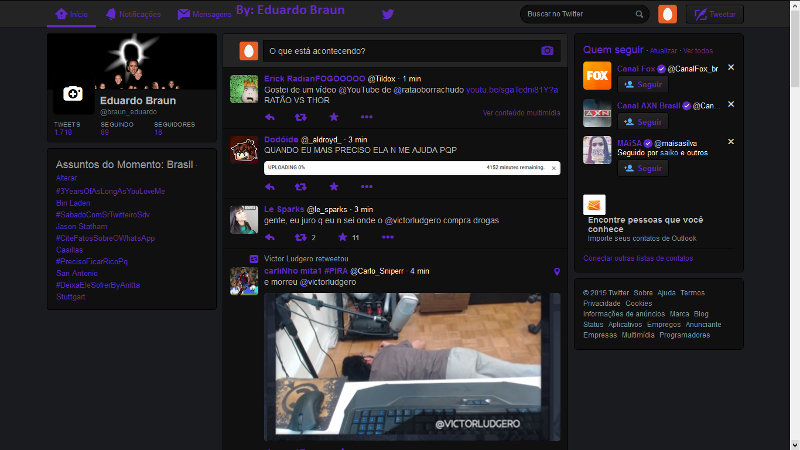Click the Twitter bird logo in header
The height and width of the screenshot is (450, 800).
tap(388, 14)
